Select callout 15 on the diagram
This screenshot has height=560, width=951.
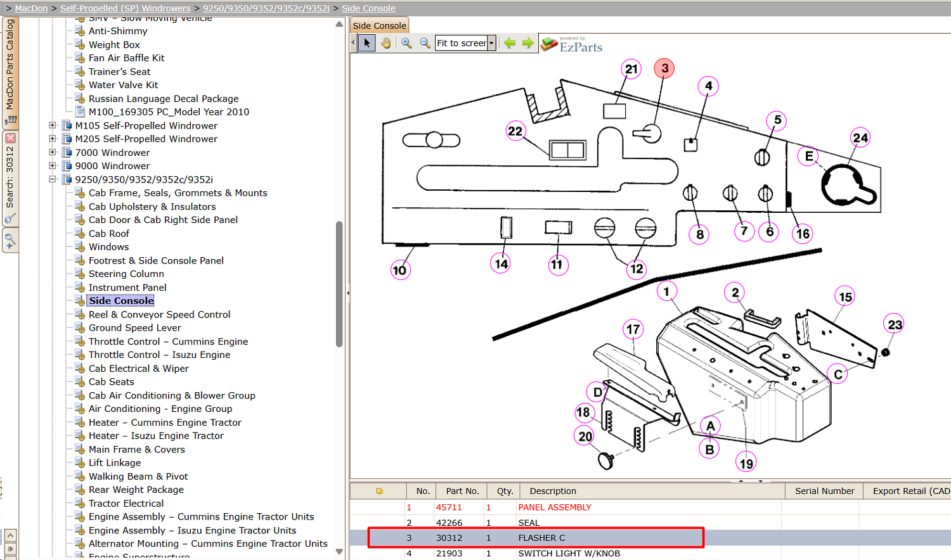(846, 296)
